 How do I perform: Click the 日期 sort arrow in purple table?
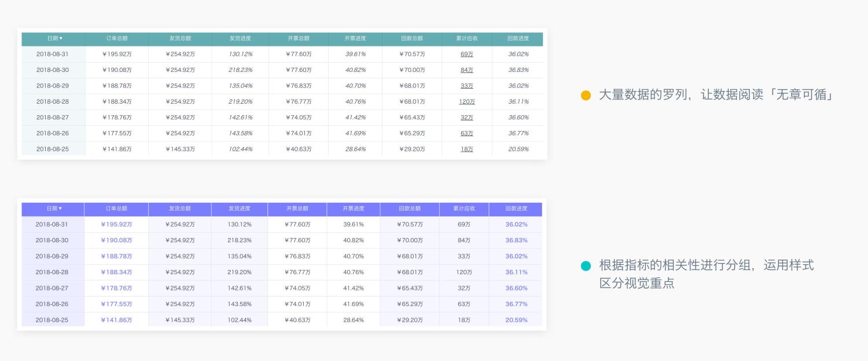coord(60,209)
